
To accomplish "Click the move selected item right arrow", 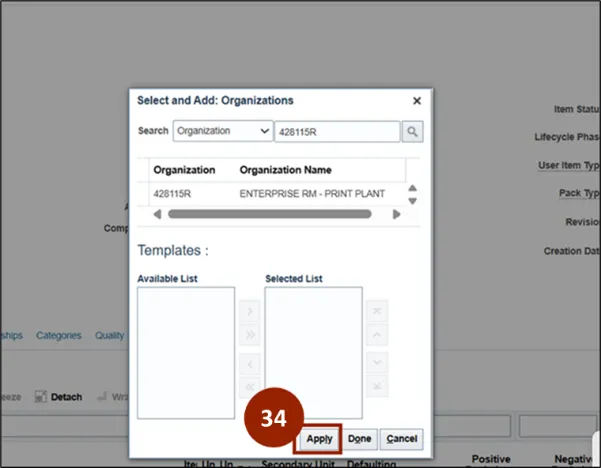I will pyautogui.click(x=250, y=311).
